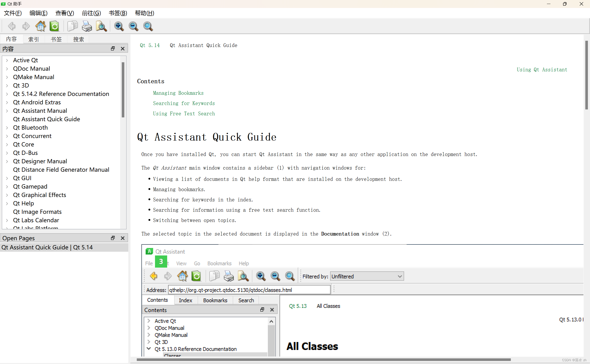Select Qt Graphical Effects tree item
590x364 pixels.
tap(40, 195)
